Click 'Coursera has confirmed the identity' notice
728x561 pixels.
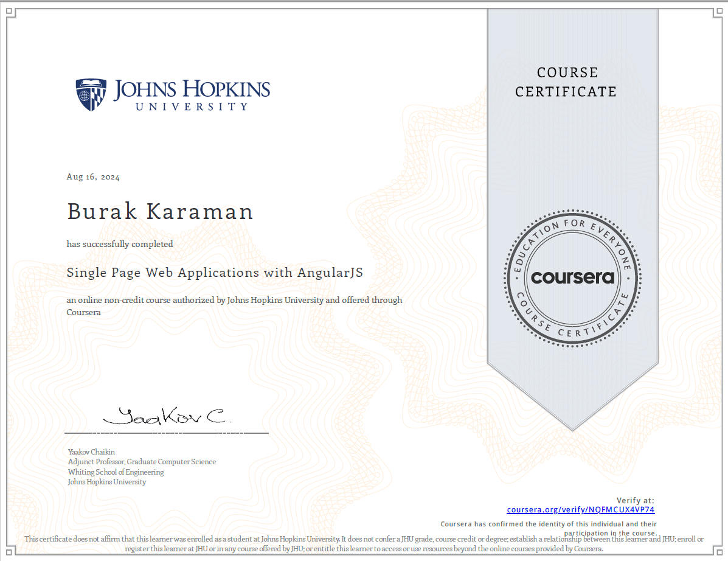[549, 529]
